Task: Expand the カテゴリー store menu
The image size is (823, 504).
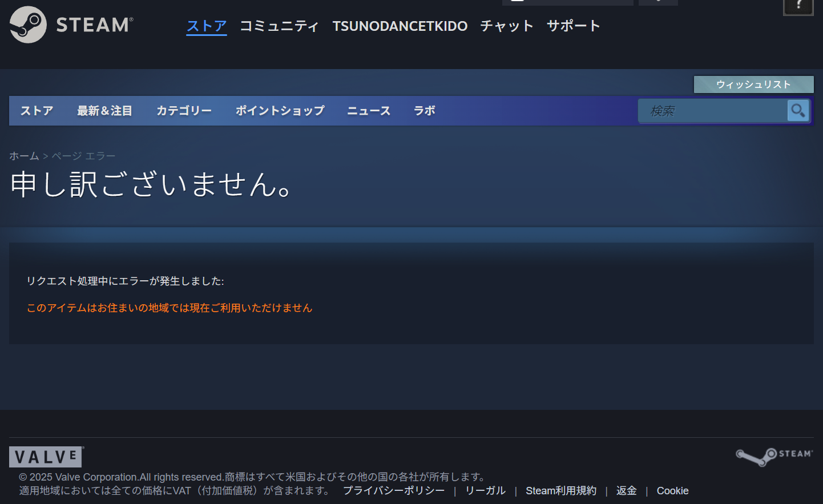Action: coord(184,111)
